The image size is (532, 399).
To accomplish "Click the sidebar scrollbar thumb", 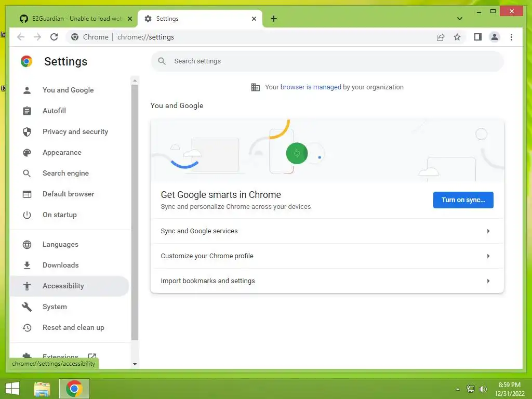I will pyautogui.click(x=135, y=212).
